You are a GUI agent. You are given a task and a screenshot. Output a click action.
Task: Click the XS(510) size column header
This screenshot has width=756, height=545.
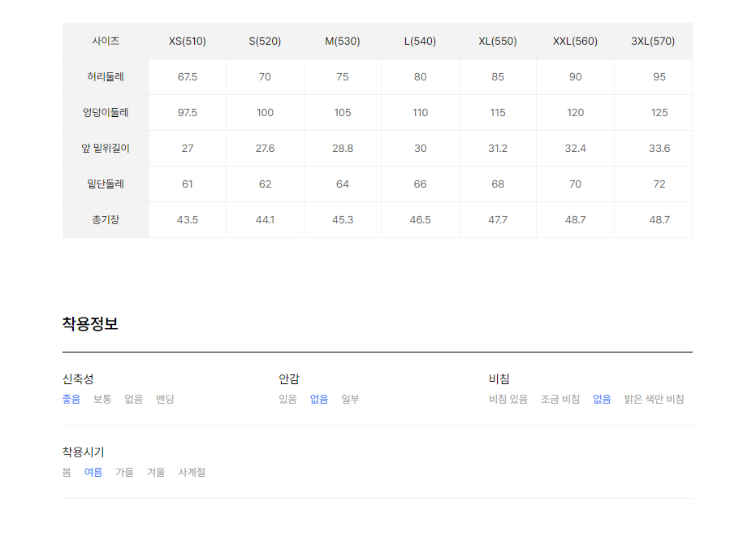(x=188, y=41)
